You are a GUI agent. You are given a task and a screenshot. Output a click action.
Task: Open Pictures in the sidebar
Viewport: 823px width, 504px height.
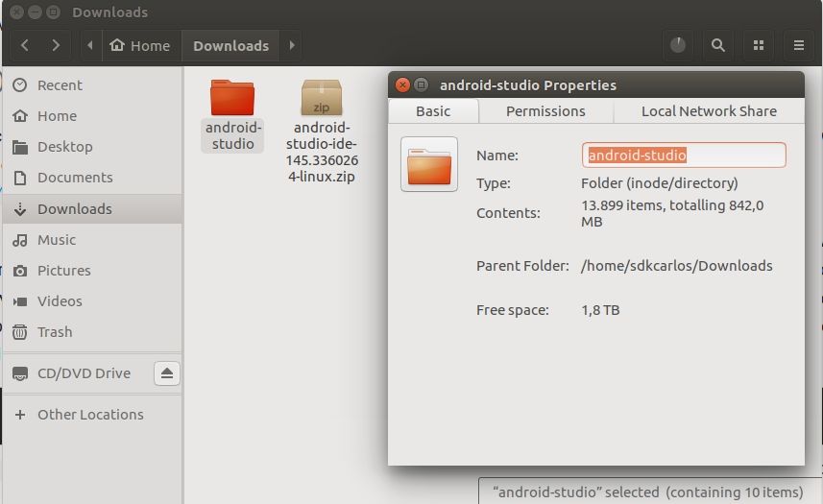[x=92, y=271]
